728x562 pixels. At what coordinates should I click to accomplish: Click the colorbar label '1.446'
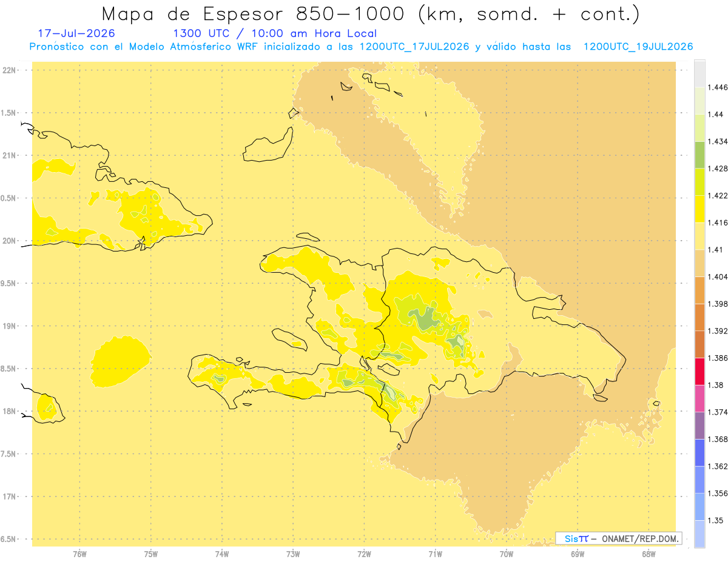[x=719, y=87]
